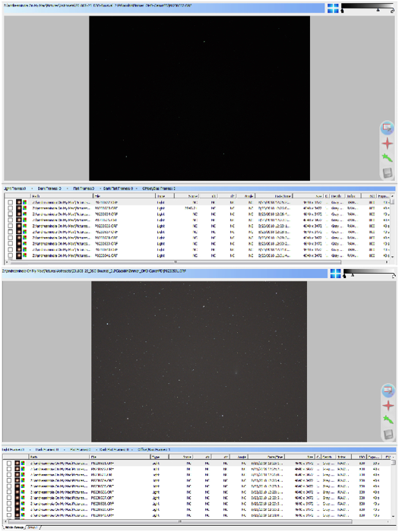Sort lower list by Type column

pyautogui.click(x=160, y=457)
